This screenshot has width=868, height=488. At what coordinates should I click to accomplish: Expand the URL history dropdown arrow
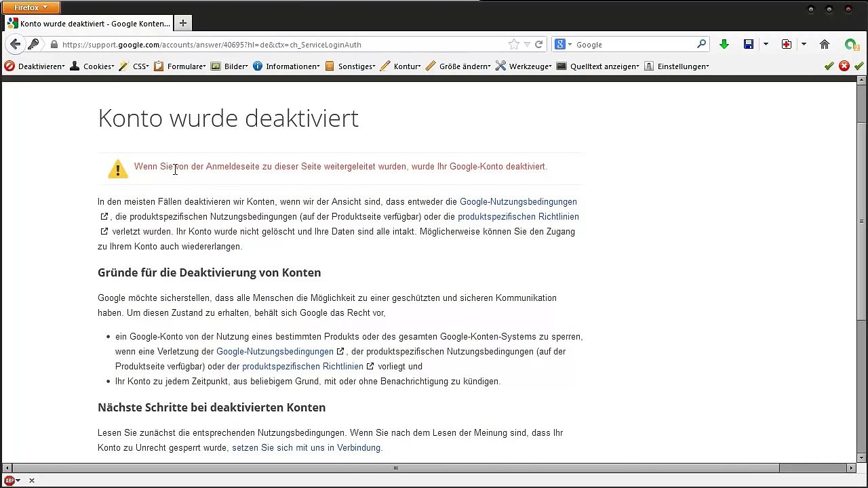coord(528,45)
